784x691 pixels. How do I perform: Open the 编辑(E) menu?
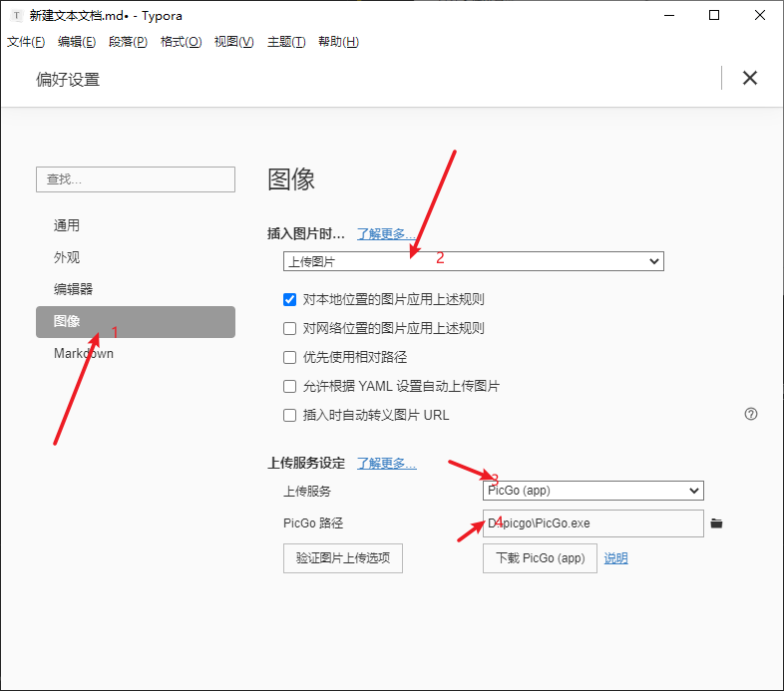[x=77, y=42]
